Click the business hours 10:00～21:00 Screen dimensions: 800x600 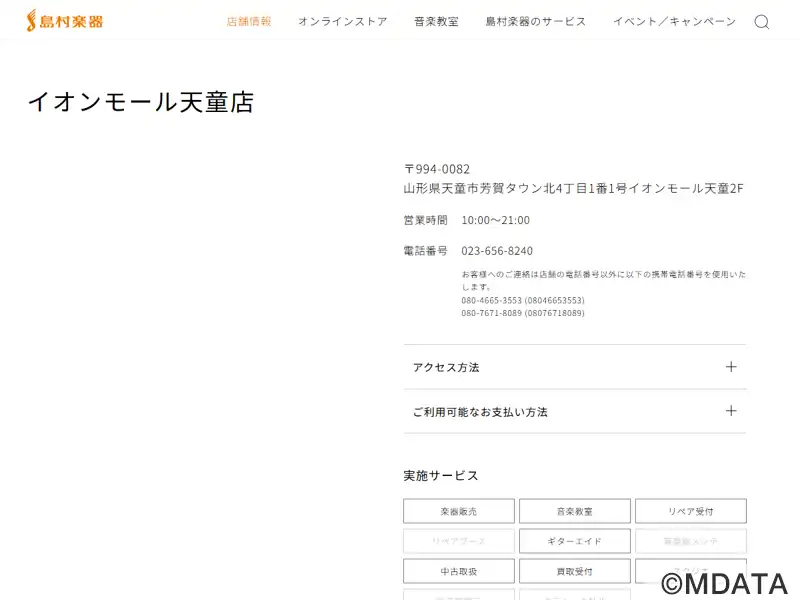pyautogui.click(x=495, y=220)
